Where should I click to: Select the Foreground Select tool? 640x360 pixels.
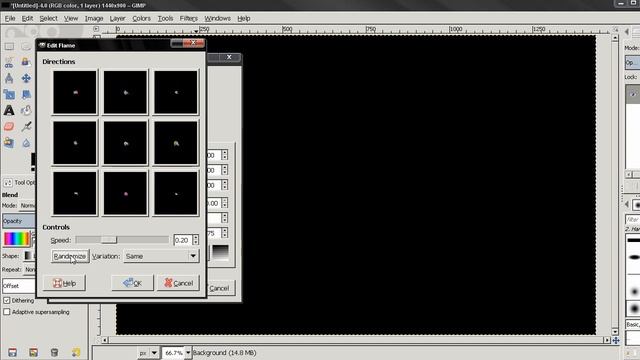coord(26,62)
